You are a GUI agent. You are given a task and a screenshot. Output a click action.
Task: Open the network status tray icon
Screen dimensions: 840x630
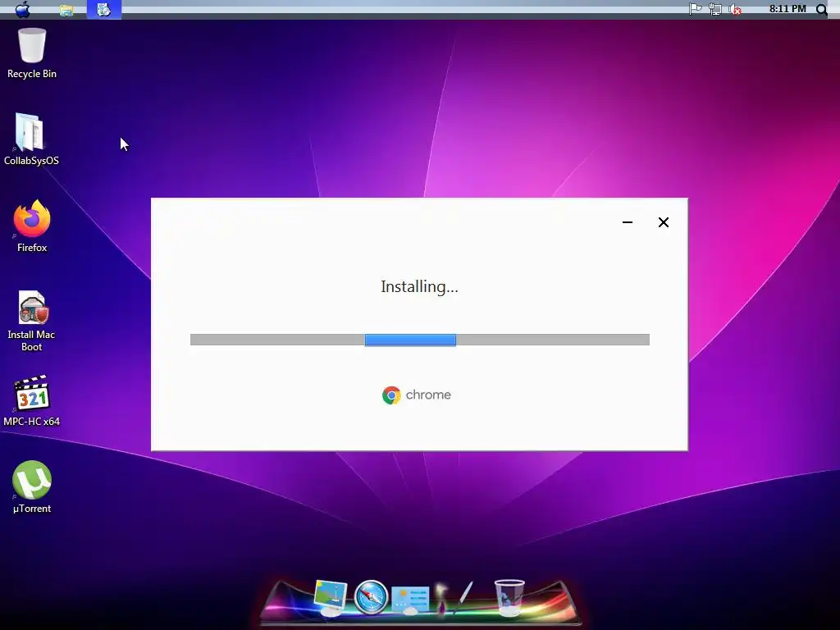coord(715,9)
